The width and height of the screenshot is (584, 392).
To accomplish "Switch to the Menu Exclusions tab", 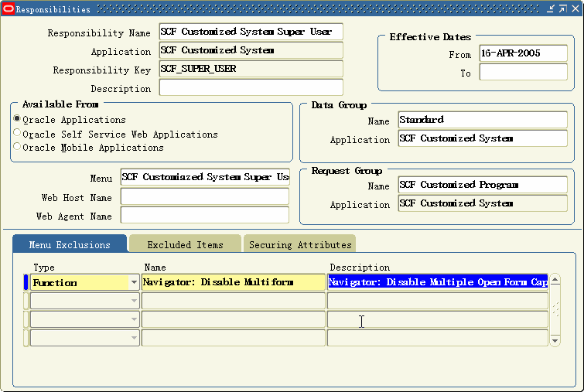I will coord(70,244).
